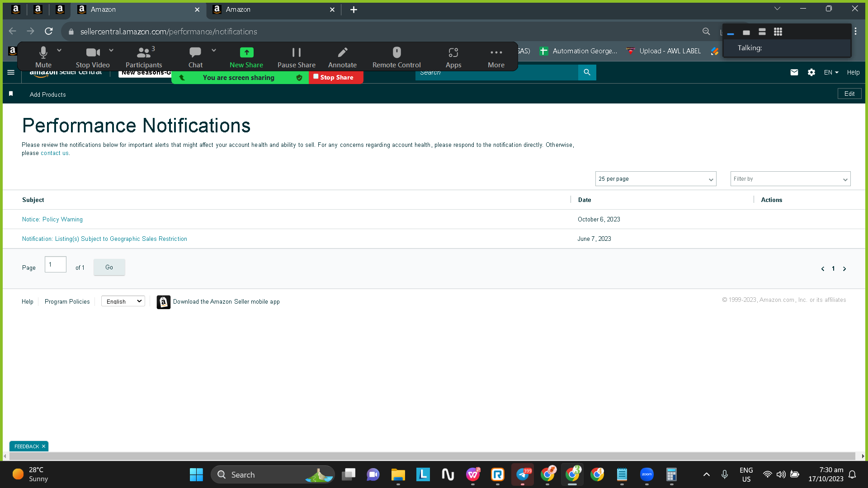Open the Windows Start menu
This screenshot has width=868, height=488.
(x=196, y=475)
